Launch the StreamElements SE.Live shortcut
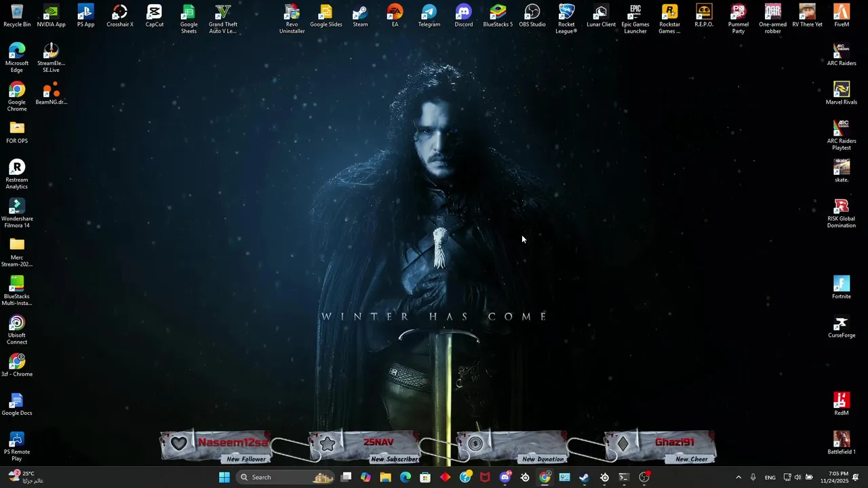The image size is (868, 488). tap(52, 58)
